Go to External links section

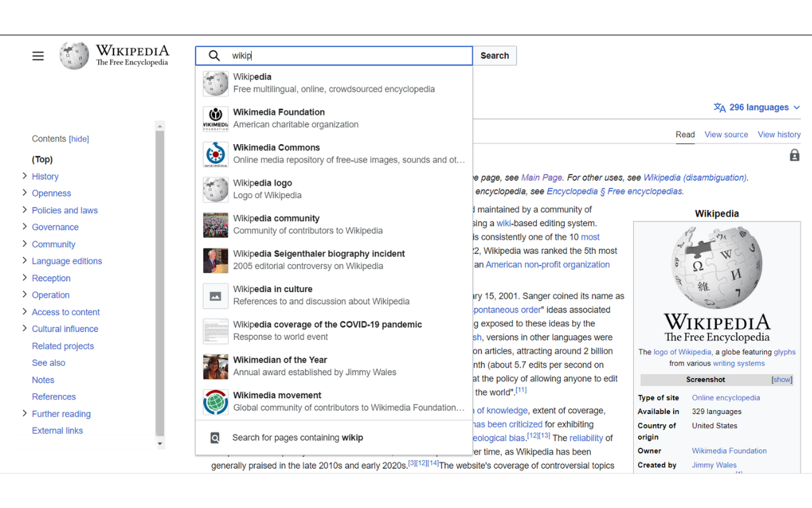pos(57,431)
